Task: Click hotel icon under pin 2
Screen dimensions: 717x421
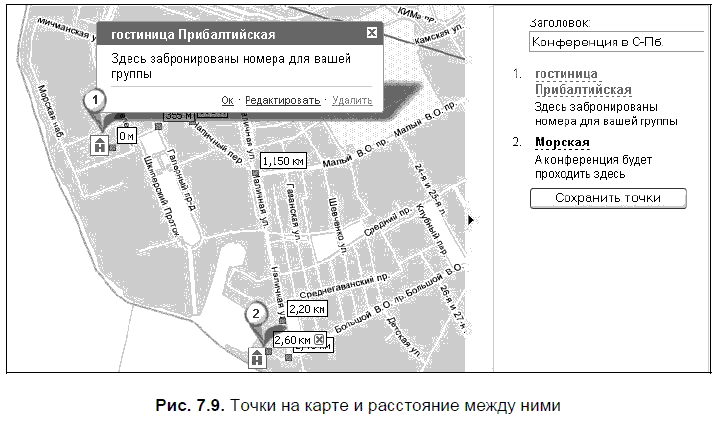Action: pyautogui.click(x=257, y=357)
